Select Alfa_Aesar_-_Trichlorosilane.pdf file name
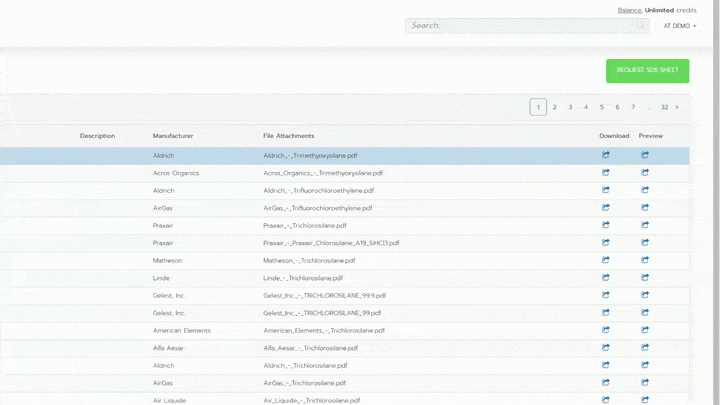Image resolution: width=720 pixels, height=405 pixels. point(310,348)
